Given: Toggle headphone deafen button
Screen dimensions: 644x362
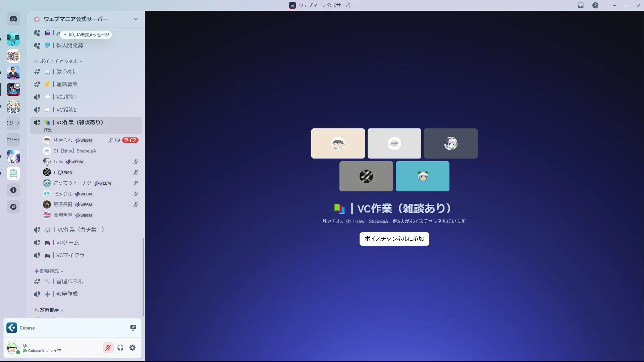Looking at the screenshot, I should point(120,348).
